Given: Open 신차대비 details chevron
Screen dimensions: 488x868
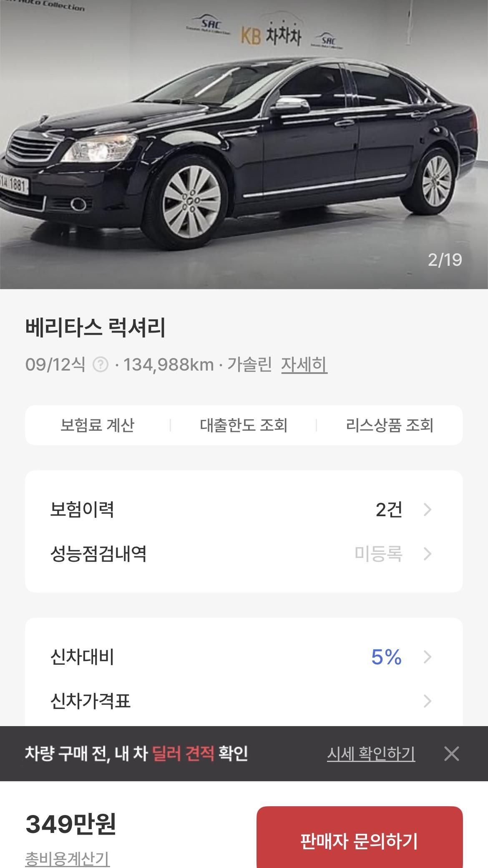Looking at the screenshot, I should 427,657.
